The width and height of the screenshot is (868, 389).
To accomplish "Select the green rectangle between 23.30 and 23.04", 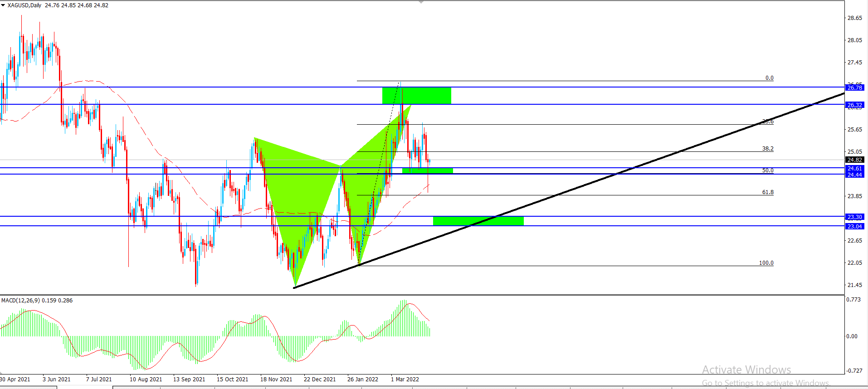I will (478, 221).
